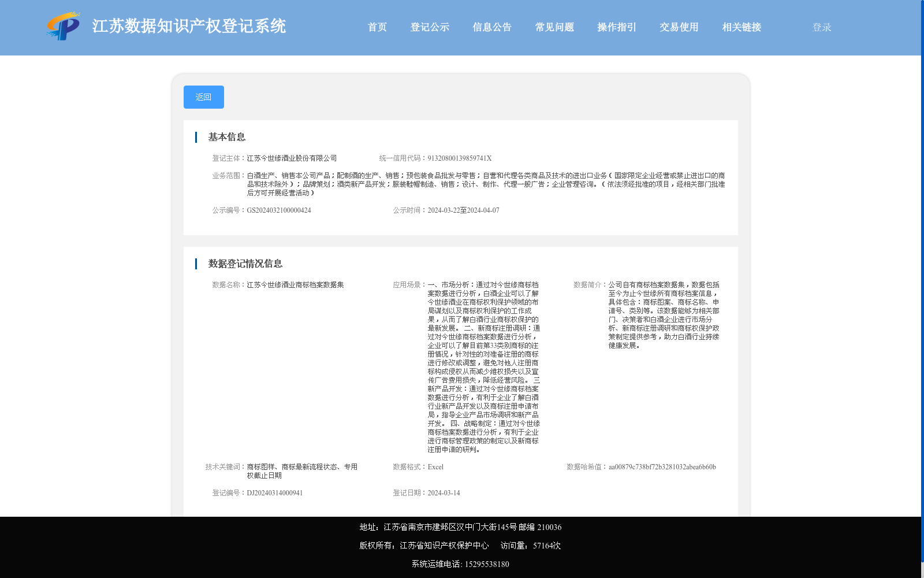This screenshot has height=578, width=924.
Task: Select the 应用场景 description paragraph
Action: coord(484,367)
